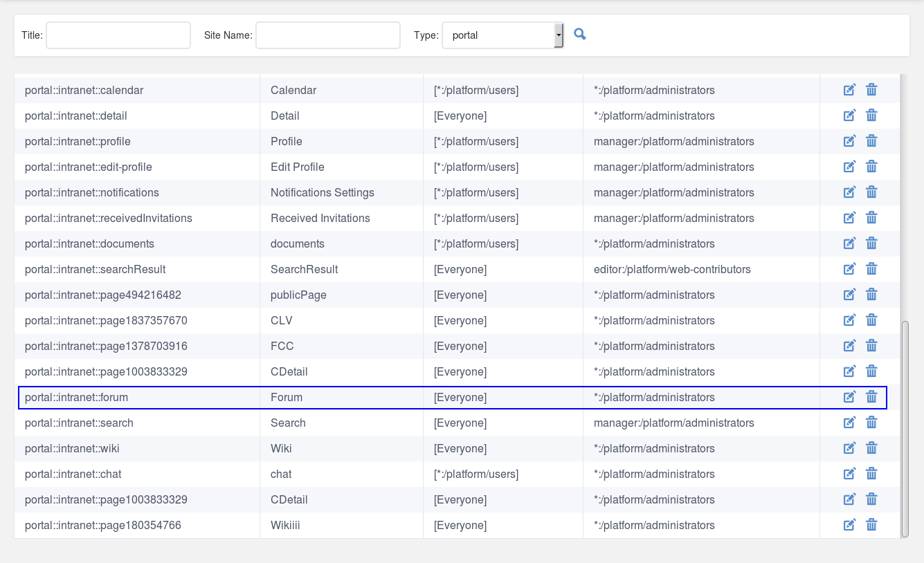Edit the portal::intranet::documents row
The height and width of the screenshot is (563, 924).
pyautogui.click(x=849, y=243)
